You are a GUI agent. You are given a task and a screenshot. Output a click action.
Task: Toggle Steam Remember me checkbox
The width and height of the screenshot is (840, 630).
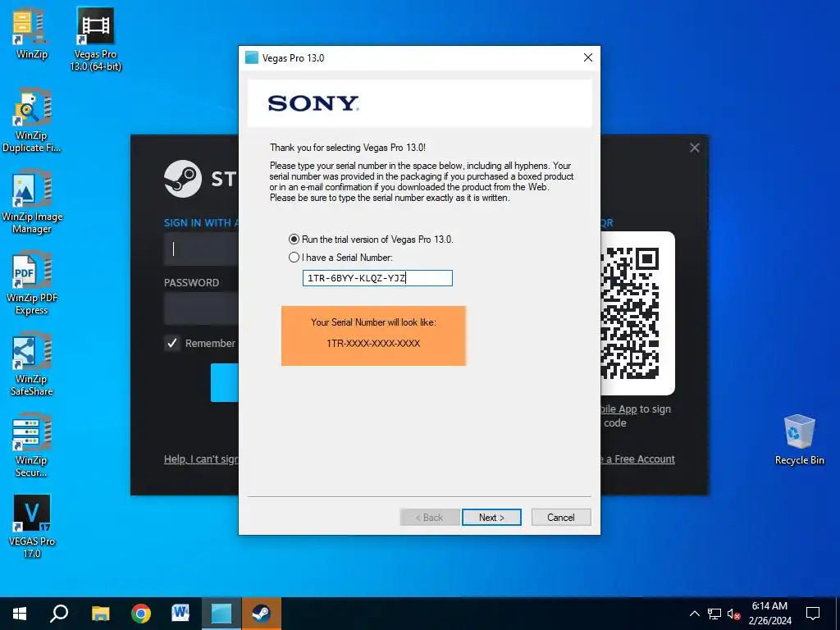click(172, 344)
